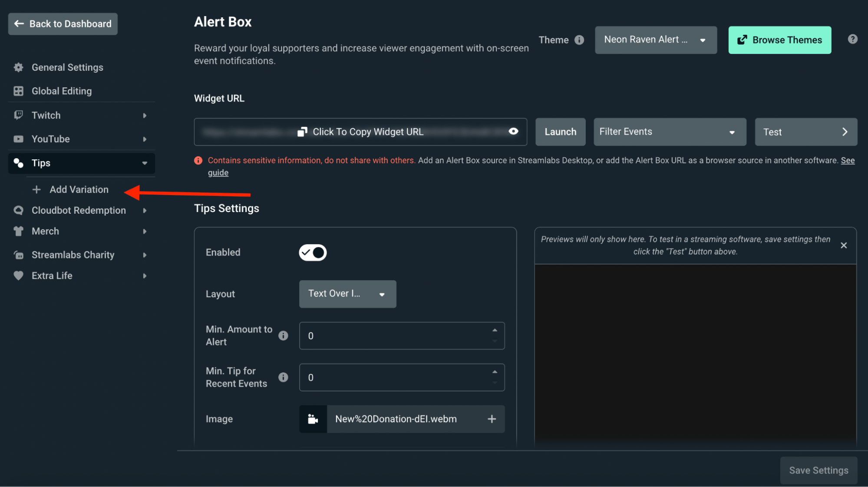The image size is (868, 487).
Task: Click the Streamlabs Charity icon
Action: pyautogui.click(x=18, y=255)
